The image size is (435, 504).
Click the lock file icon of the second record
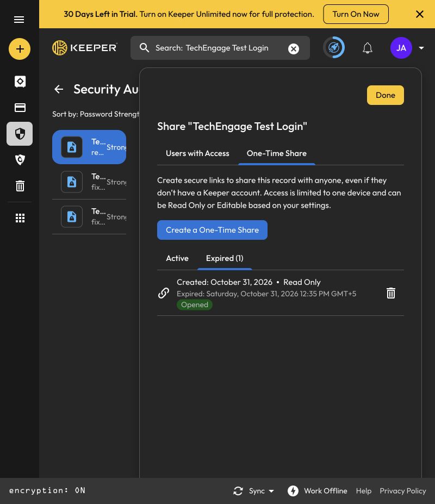72,182
